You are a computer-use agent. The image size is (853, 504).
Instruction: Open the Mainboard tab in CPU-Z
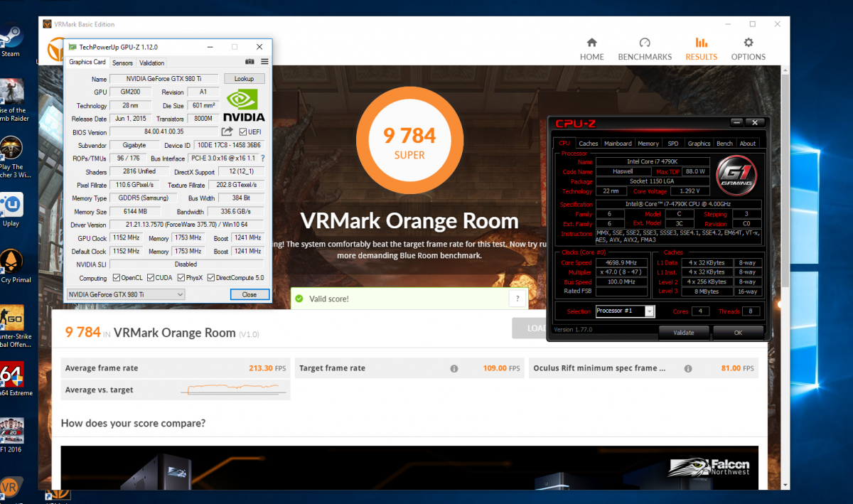(x=618, y=144)
